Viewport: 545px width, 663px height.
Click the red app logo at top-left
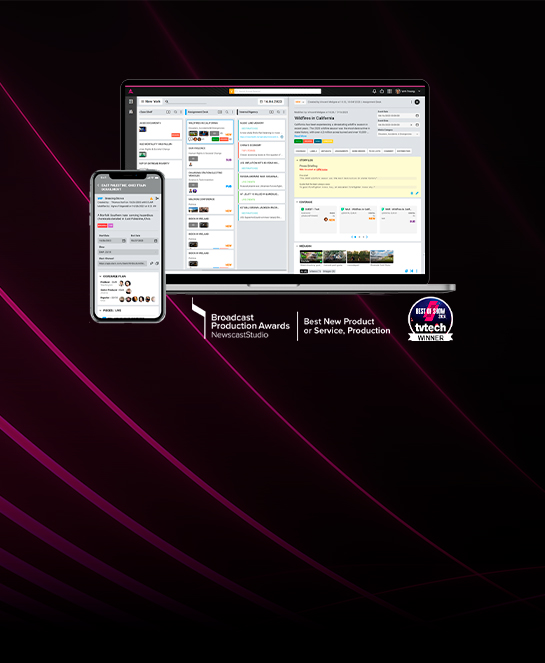[131, 91]
